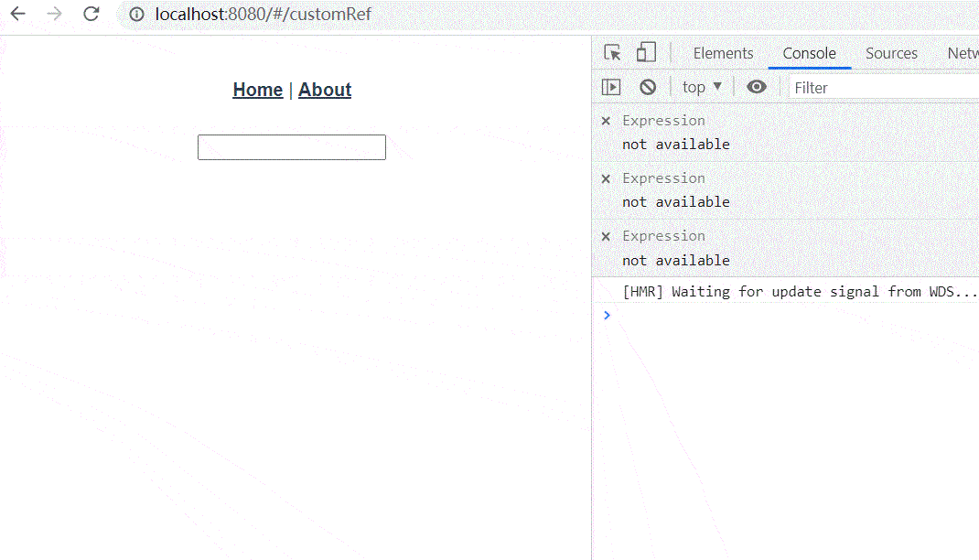Focus the console Filter field
Screen dimensions: 979x560
pos(884,88)
